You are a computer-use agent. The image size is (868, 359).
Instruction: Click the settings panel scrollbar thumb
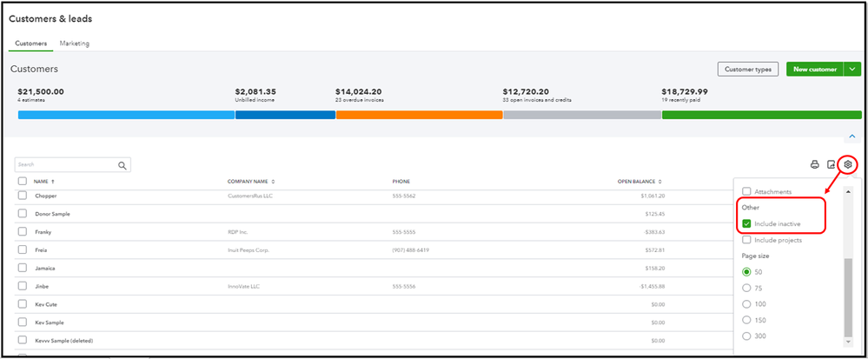tap(848, 297)
